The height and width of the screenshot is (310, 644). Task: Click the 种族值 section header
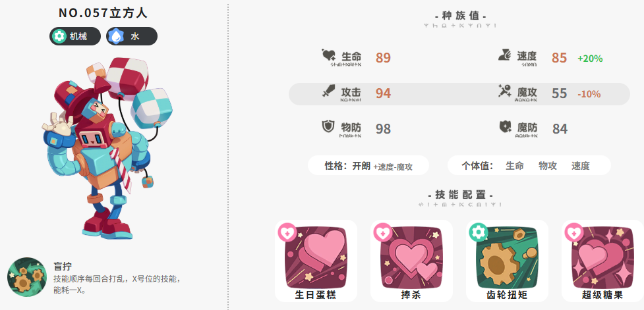(x=460, y=16)
